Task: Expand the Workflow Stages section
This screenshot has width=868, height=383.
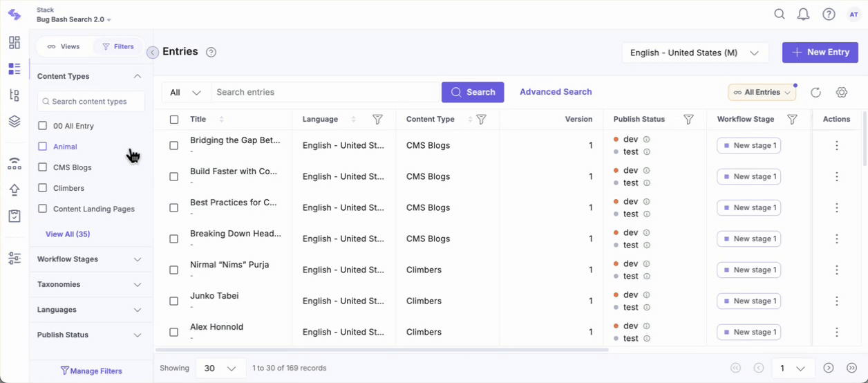Action: click(138, 259)
